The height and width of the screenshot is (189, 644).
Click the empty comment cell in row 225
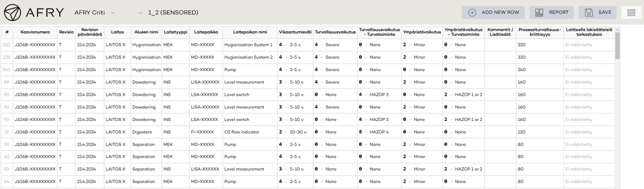(x=500, y=57)
